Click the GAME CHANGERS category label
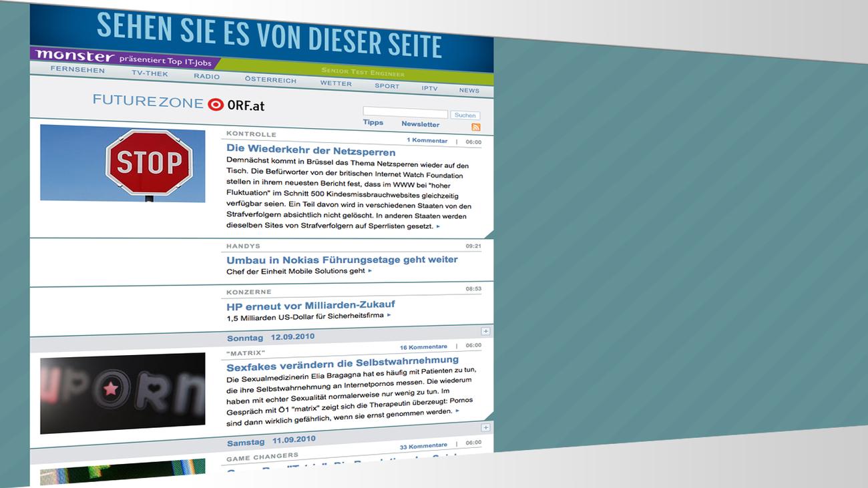The height and width of the screenshot is (488, 868). [261, 458]
